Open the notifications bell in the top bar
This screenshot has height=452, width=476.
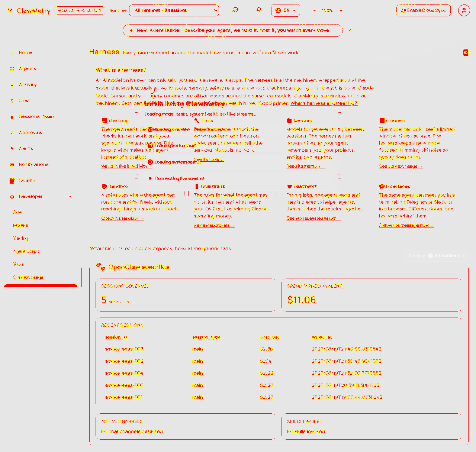click(259, 10)
